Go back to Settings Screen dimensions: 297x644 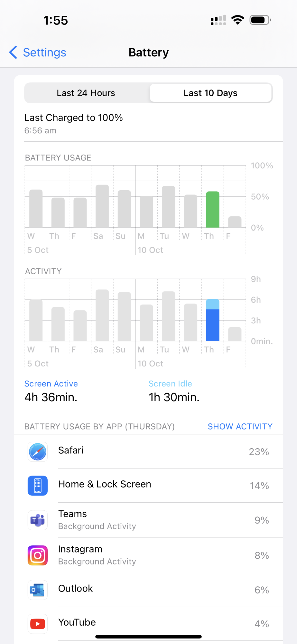38,52
